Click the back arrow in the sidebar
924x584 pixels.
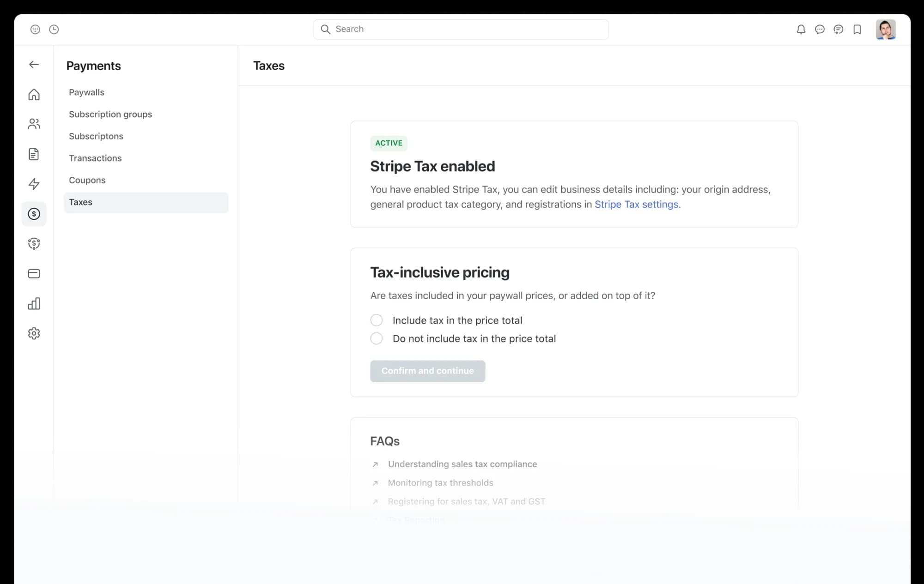[34, 65]
